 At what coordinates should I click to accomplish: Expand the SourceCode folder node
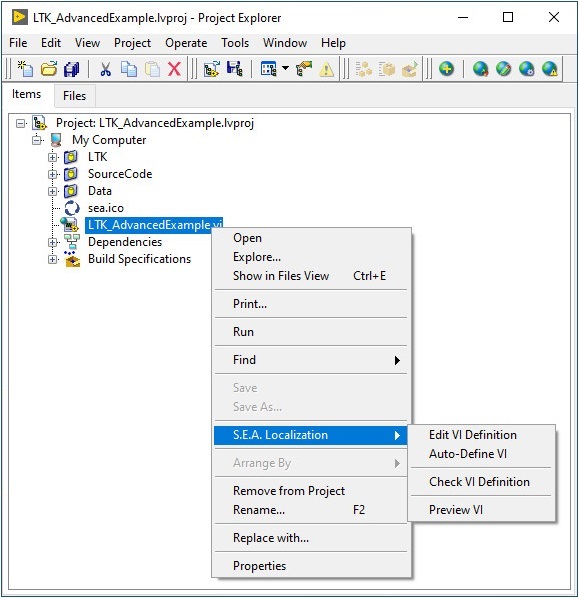pos(53,174)
